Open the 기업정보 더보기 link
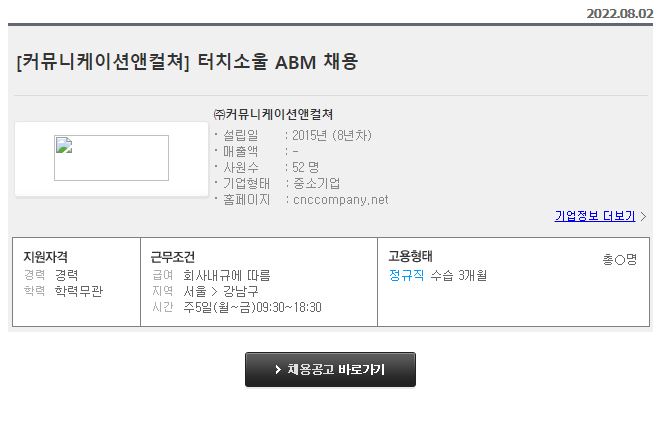This screenshot has height=422, width=660. [595, 216]
